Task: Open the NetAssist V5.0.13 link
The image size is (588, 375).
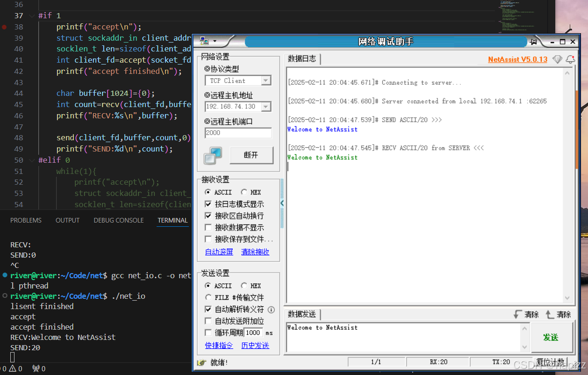Action: [x=517, y=59]
